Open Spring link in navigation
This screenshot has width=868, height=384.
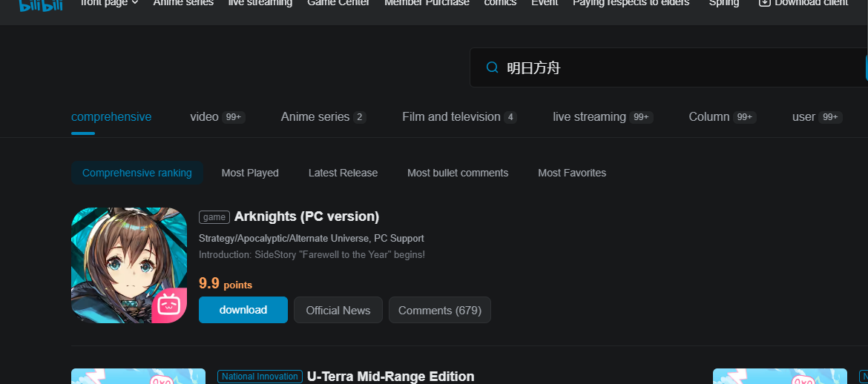(724, 3)
